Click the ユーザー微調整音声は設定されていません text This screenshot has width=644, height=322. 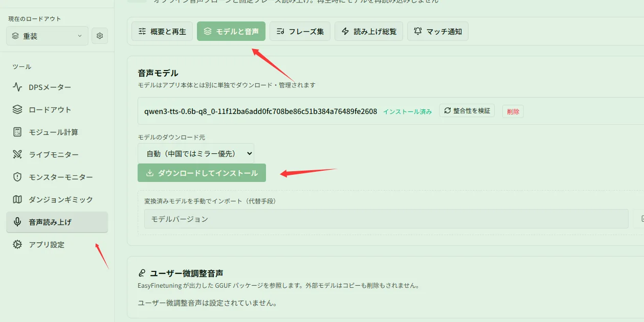tap(208, 303)
